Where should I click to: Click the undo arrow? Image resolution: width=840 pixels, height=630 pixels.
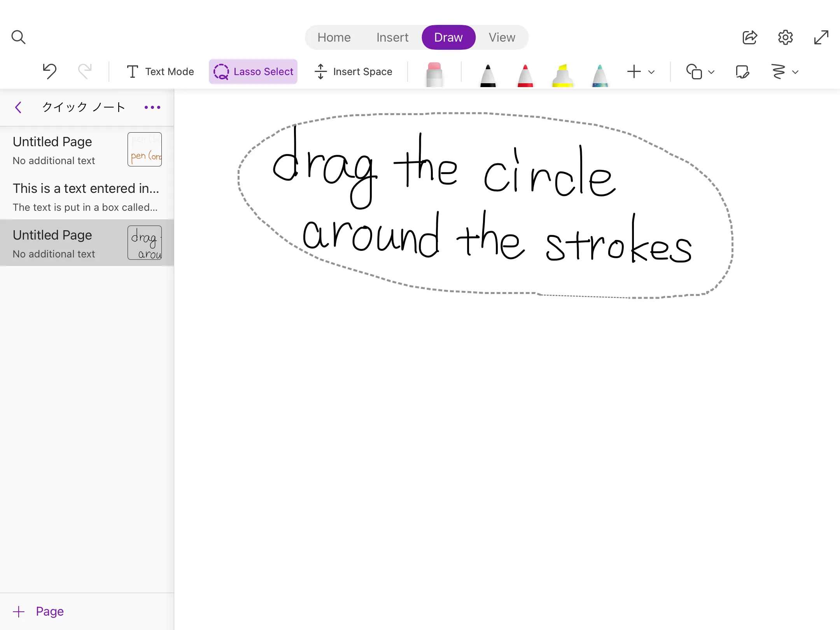[x=50, y=72]
